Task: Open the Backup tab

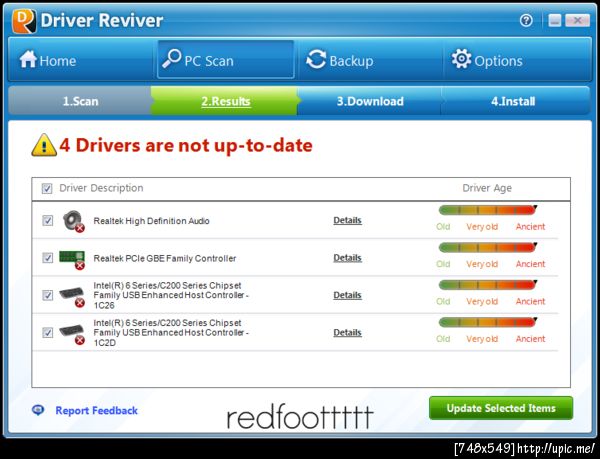Action: 370,60
